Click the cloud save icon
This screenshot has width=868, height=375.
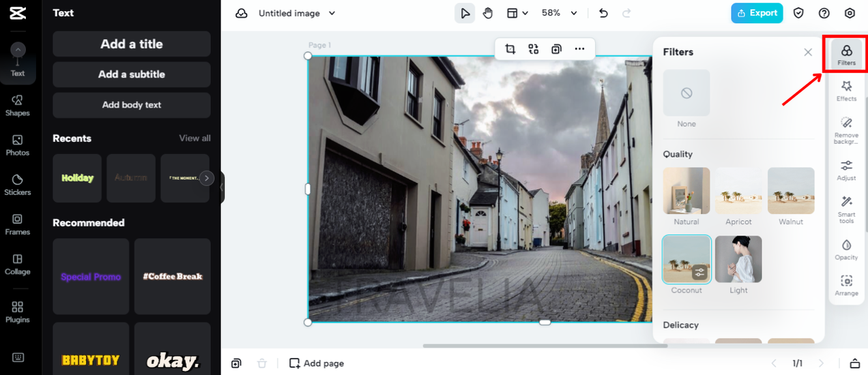242,13
